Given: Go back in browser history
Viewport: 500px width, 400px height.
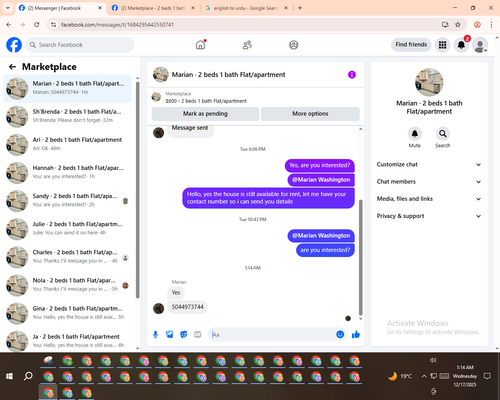Looking at the screenshot, I should [x=9, y=25].
